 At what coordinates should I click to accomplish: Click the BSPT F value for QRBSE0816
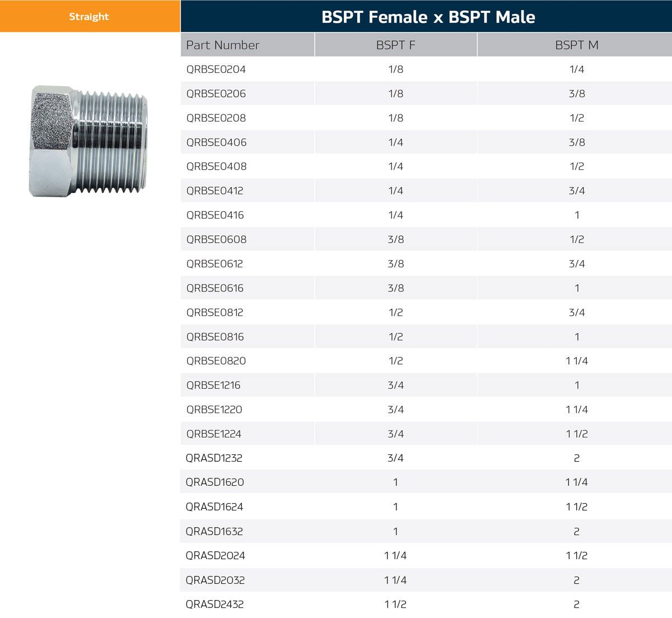(x=395, y=337)
